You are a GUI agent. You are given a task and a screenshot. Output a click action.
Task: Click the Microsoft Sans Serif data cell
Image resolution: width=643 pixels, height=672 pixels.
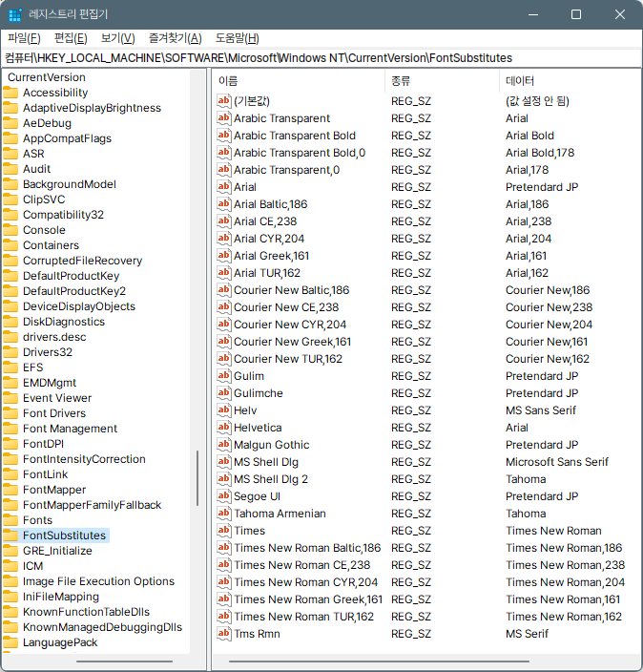pos(557,462)
